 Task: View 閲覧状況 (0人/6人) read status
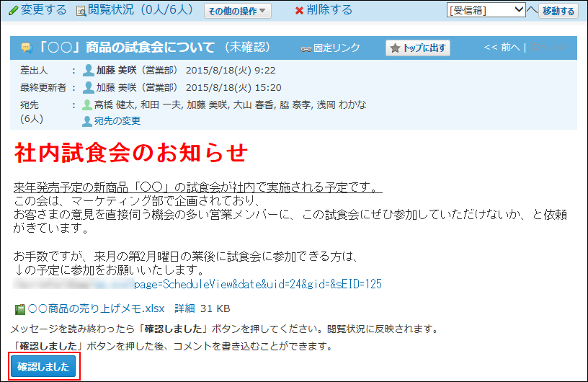[141, 10]
